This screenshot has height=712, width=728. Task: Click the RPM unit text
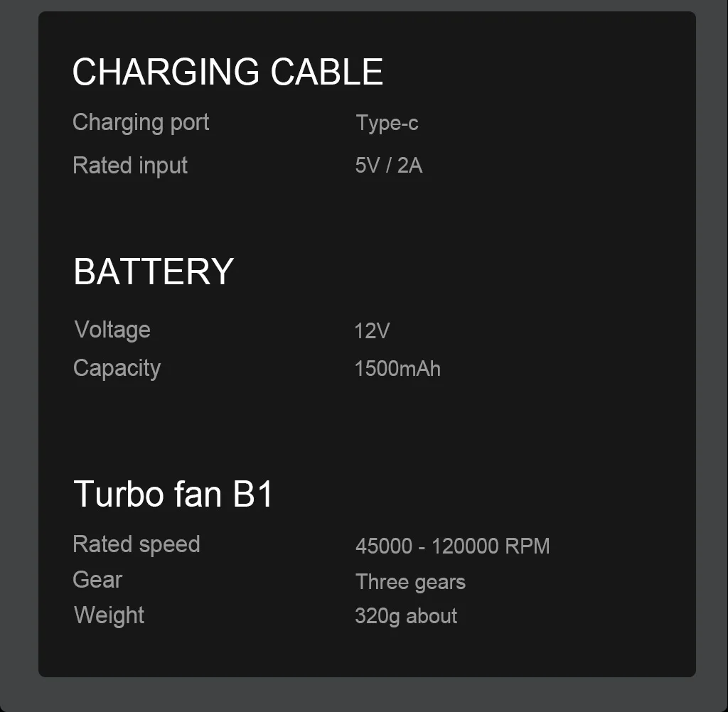pos(528,546)
